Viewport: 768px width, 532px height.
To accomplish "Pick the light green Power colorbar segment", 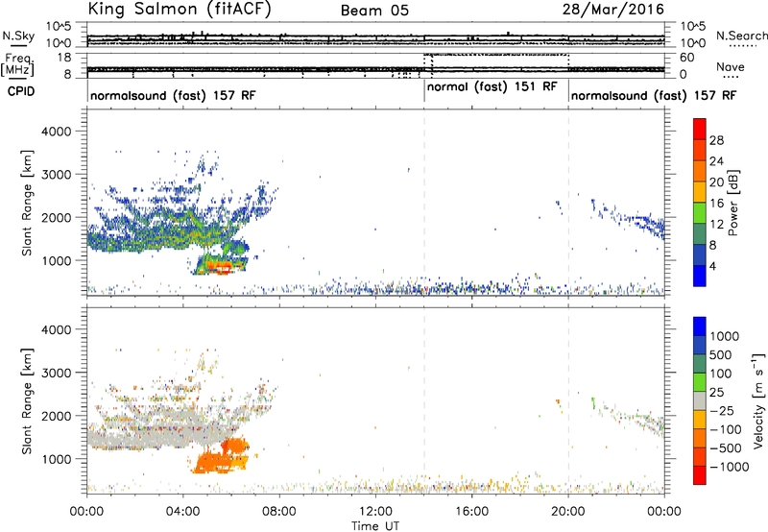I will tap(700, 213).
